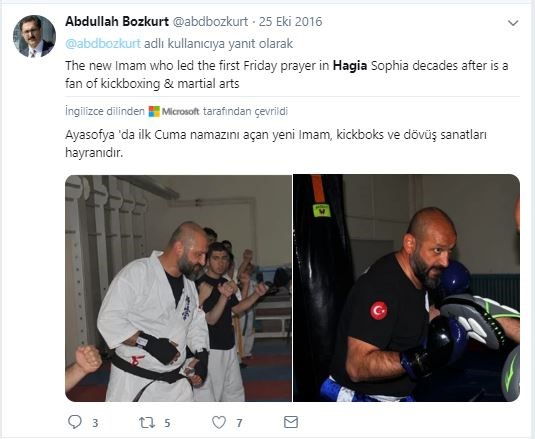Like the tweet with heart icon

tap(219, 422)
